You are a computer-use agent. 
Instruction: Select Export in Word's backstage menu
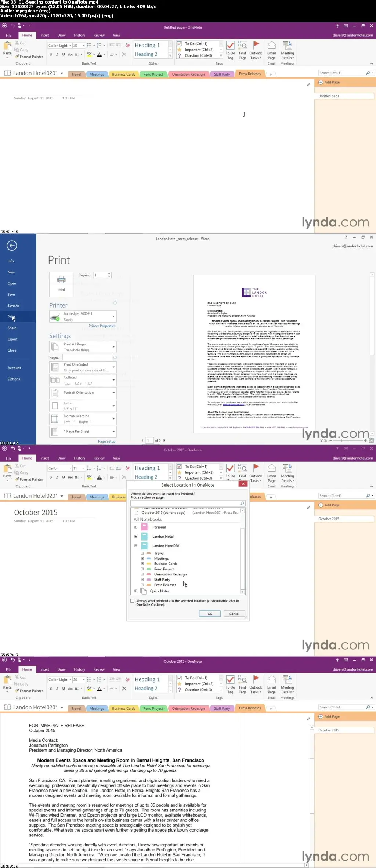point(12,339)
